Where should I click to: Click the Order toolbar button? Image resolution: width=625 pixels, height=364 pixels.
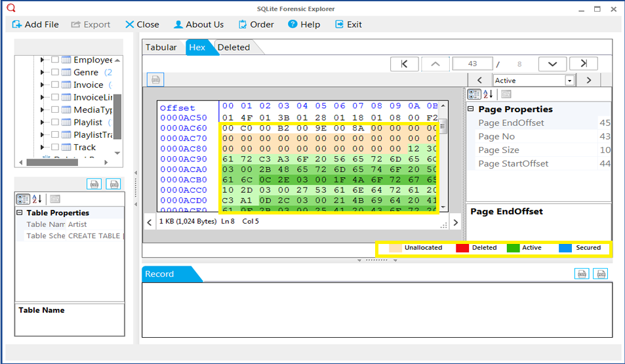coord(256,25)
